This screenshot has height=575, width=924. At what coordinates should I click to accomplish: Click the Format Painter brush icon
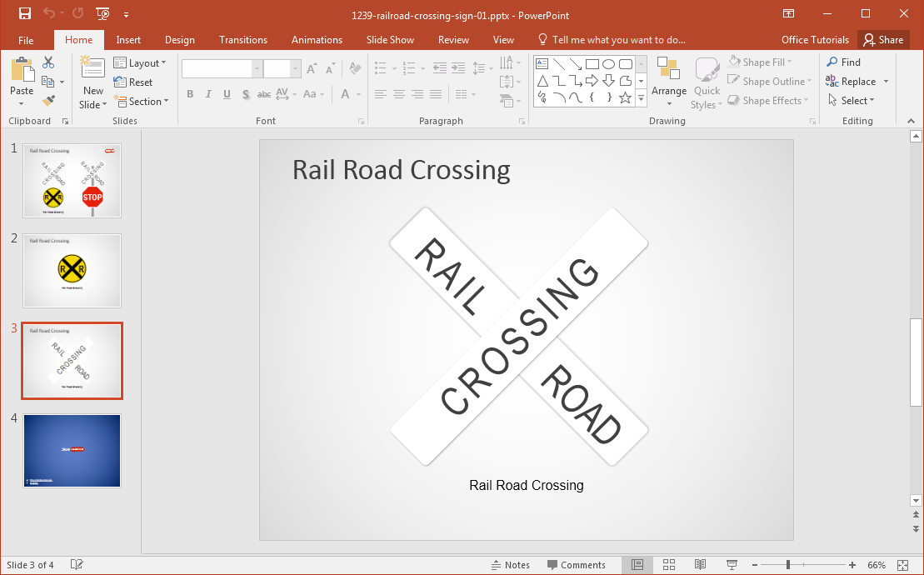point(48,101)
